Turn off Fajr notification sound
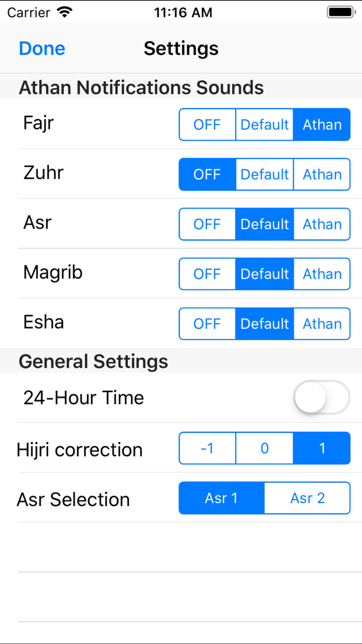Viewport: 362px width, 644px height. coord(207,124)
